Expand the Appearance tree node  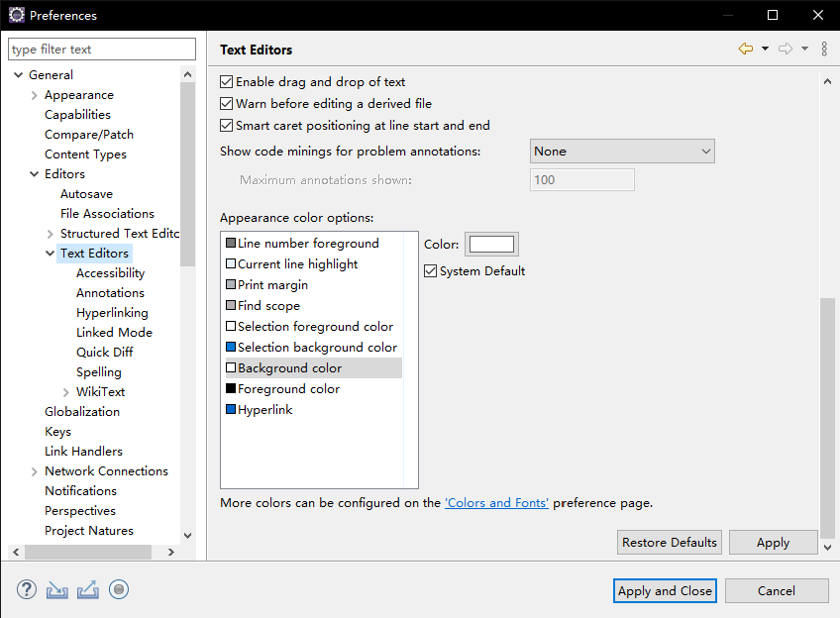(x=35, y=95)
